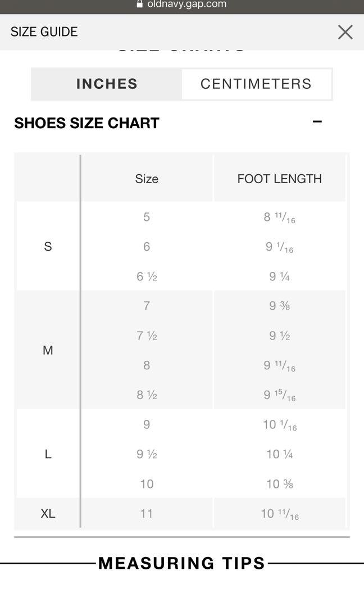Click the Size column header
This screenshot has width=364, height=607.
pyautogui.click(x=147, y=179)
